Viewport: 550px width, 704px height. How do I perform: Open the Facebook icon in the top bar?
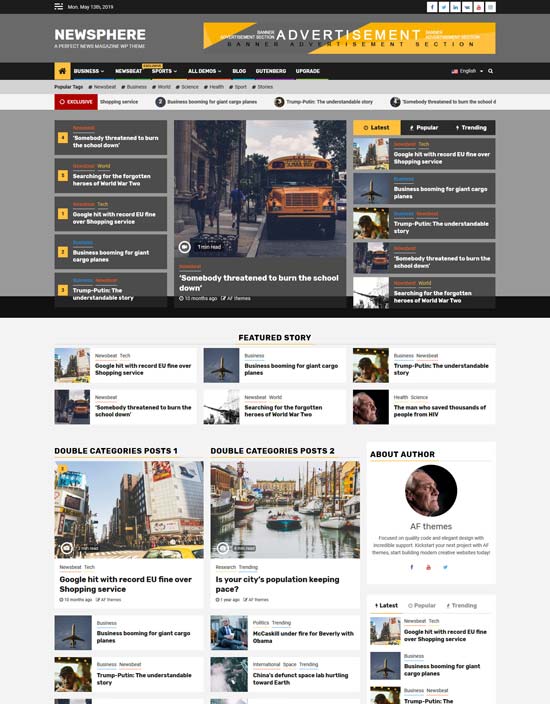432,7
